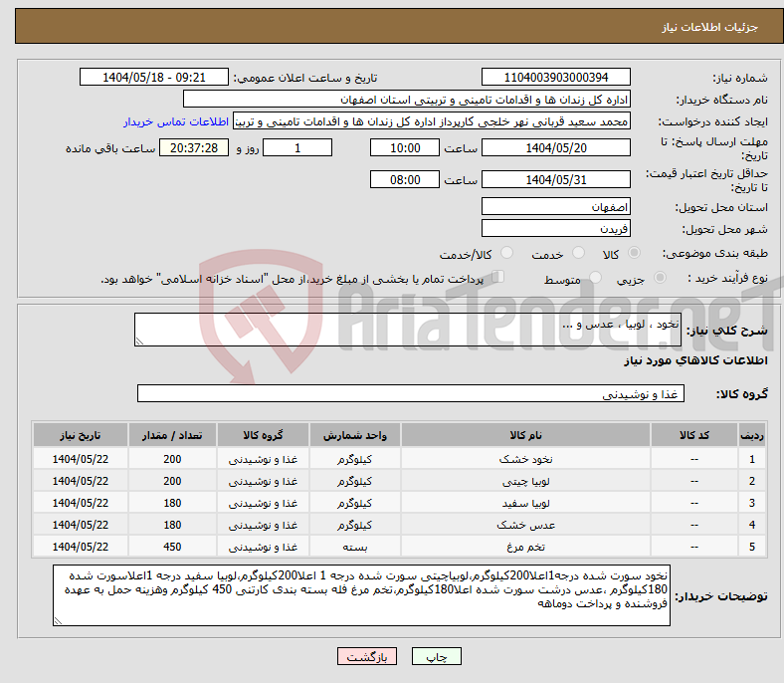The height and width of the screenshot is (683, 784).
Task: Select the لوبیا چیتی item cell
Action: coord(525,481)
